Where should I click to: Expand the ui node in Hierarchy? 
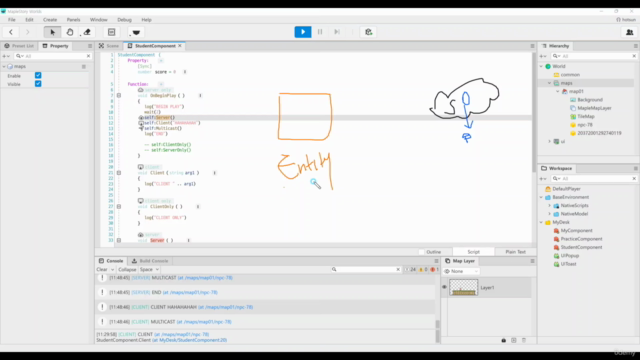point(549,141)
